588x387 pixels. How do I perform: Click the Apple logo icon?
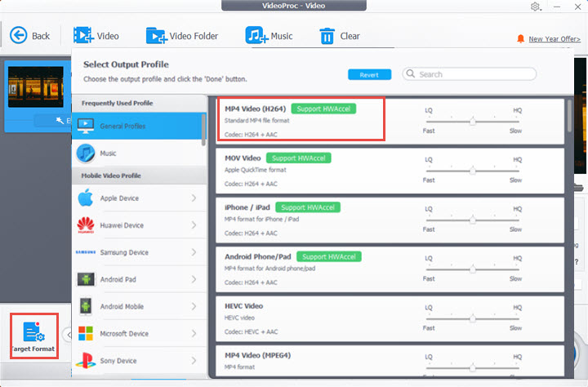(86, 198)
